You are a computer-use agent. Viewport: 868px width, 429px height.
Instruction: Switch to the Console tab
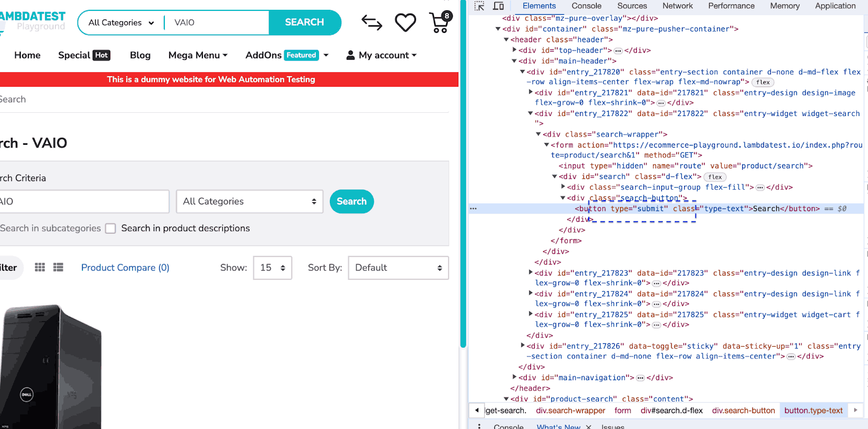[x=586, y=6]
